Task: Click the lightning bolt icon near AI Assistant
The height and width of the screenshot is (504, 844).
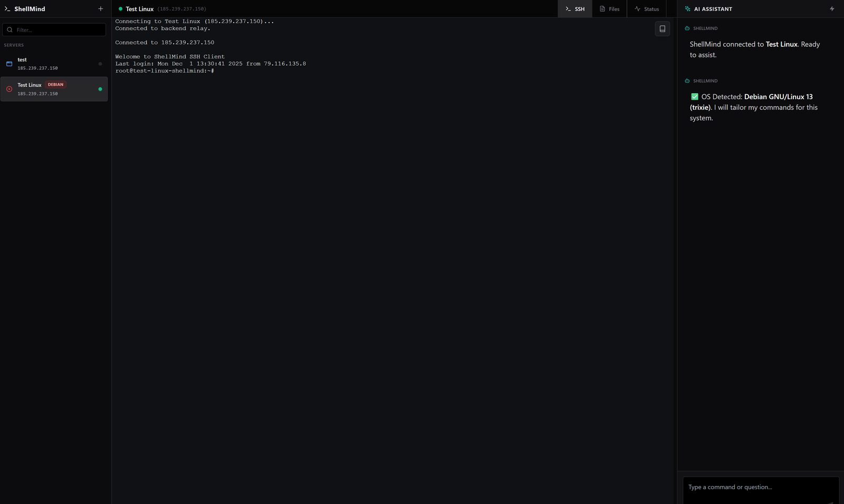Action: 832,8
